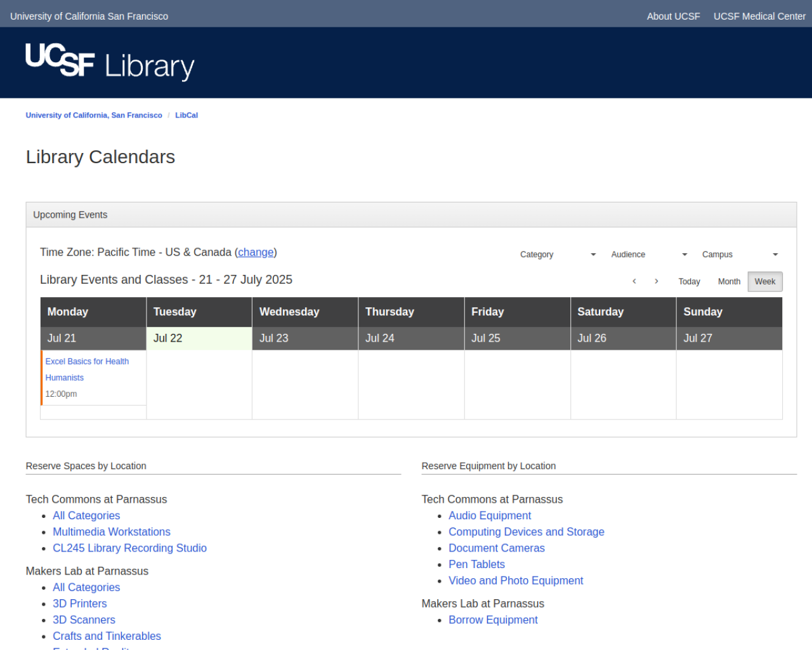Open Document Cameras link

[497, 548]
